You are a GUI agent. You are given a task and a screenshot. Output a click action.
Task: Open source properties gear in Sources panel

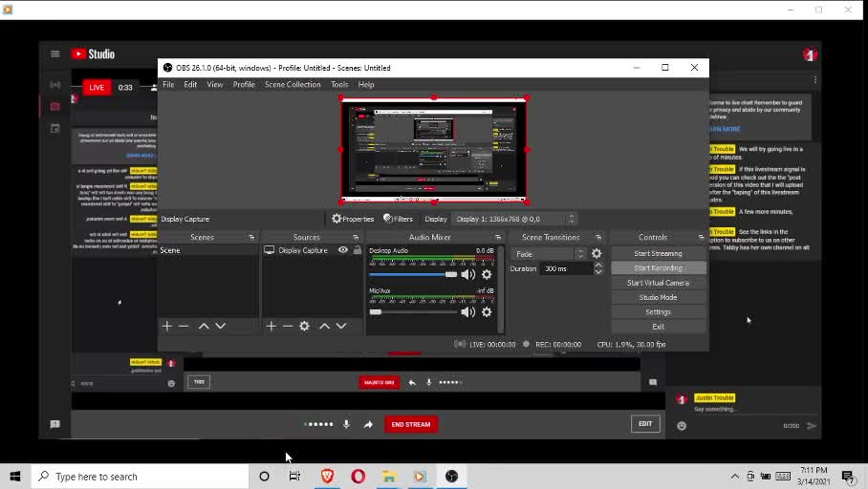[x=304, y=326]
